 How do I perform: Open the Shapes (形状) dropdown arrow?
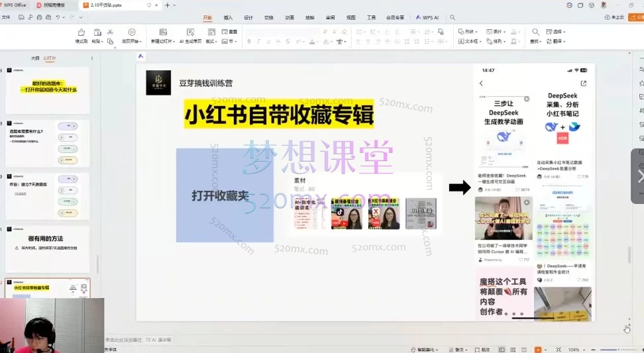[x=476, y=32]
